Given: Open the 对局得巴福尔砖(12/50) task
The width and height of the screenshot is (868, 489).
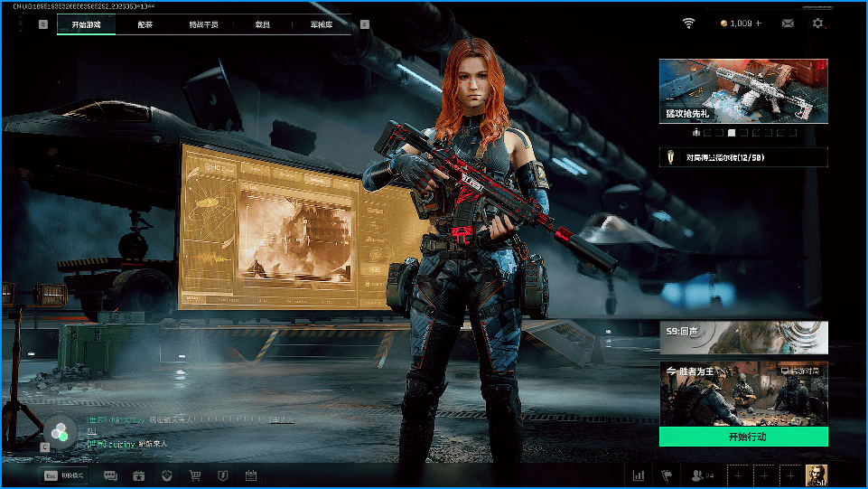Looking at the screenshot, I should [x=743, y=157].
